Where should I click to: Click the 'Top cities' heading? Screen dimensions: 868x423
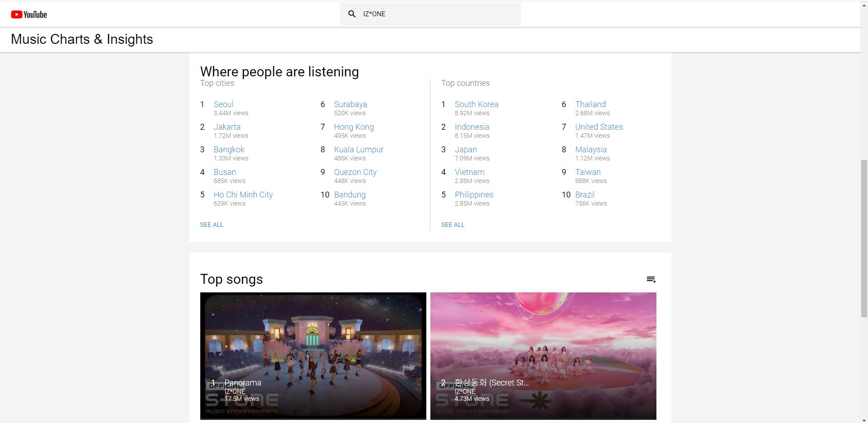pos(217,83)
